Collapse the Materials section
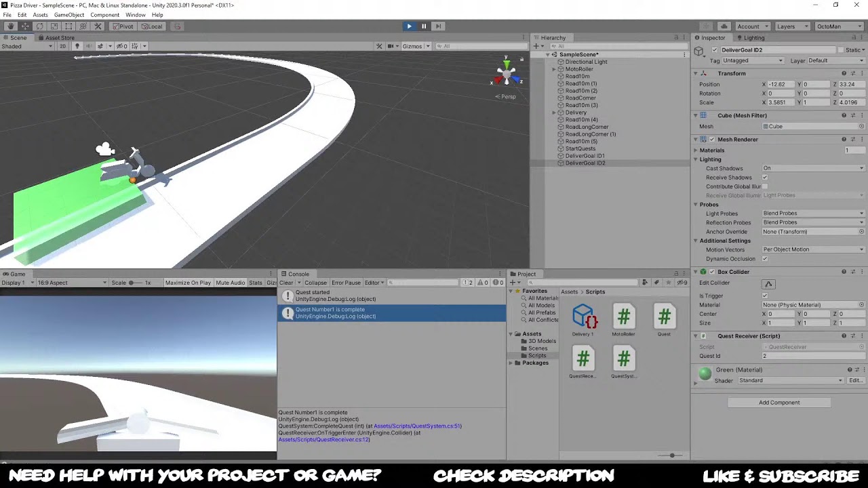Image resolution: width=868 pixels, height=488 pixels. (x=695, y=150)
